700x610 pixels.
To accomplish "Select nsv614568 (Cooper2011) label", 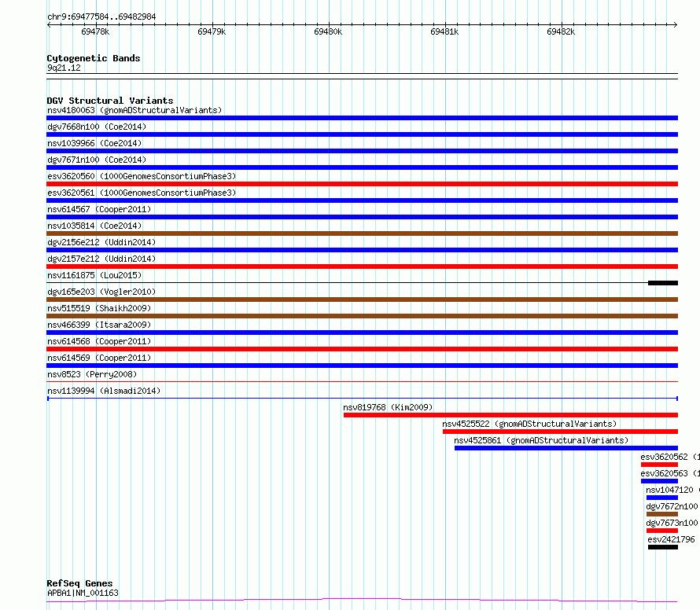I will [99, 341].
